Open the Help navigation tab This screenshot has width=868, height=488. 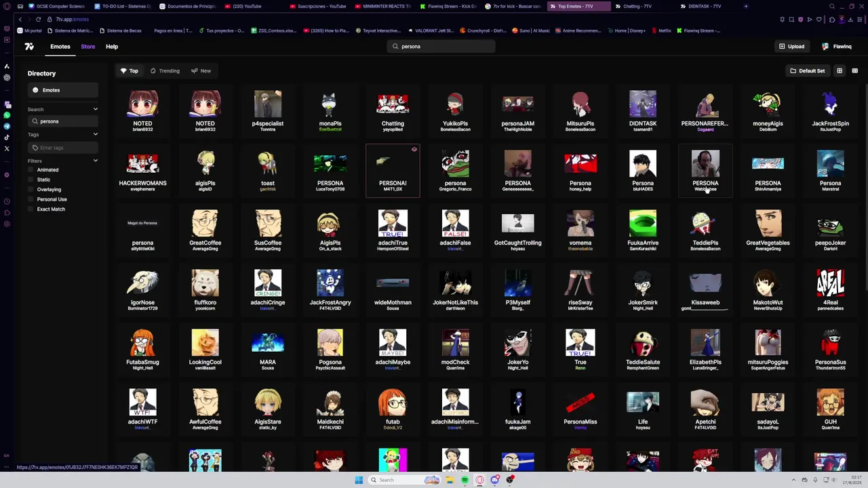pos(112,47)
